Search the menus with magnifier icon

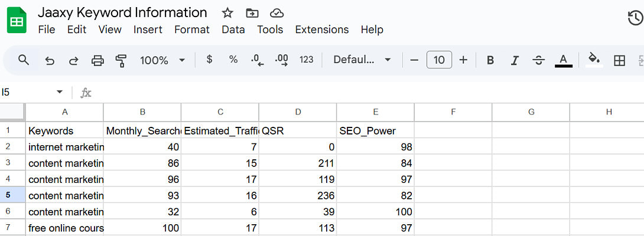click(24, 60)
